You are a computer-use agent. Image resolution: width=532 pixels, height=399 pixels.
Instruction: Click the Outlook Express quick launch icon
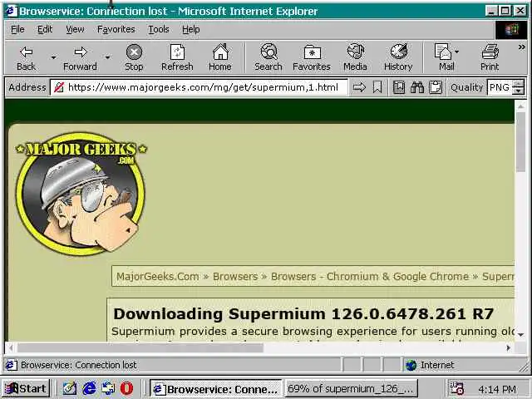[108, 388]
